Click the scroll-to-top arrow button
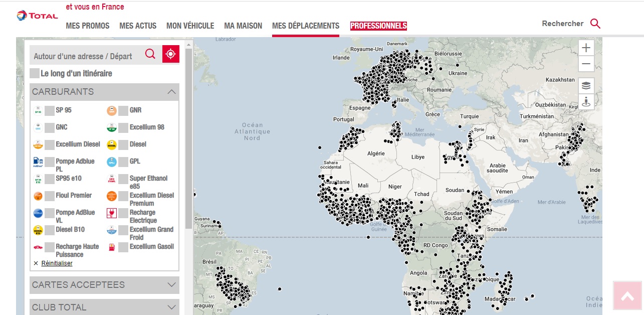Screen dimensions: 644x315 [627, 297]
